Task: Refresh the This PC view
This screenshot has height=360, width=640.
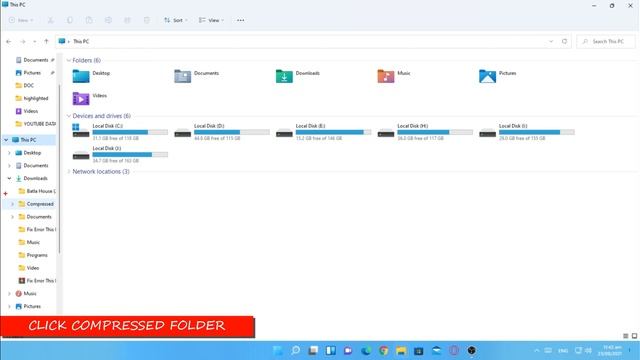Action: click(564, 41)
